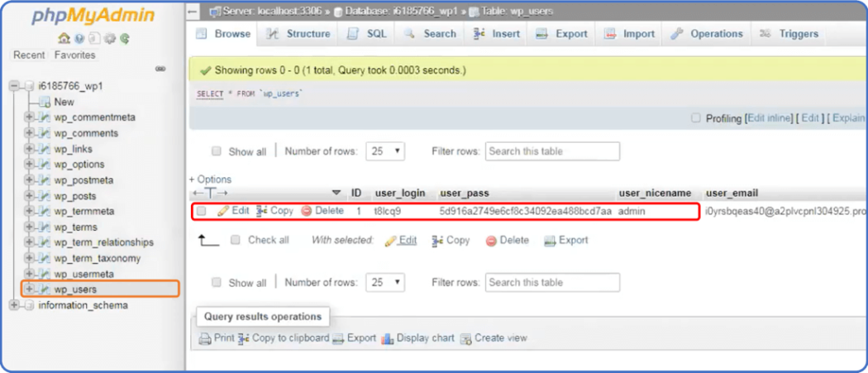Click the link chain icon in sidebar

pyautogui.click(x=160, y=69)
